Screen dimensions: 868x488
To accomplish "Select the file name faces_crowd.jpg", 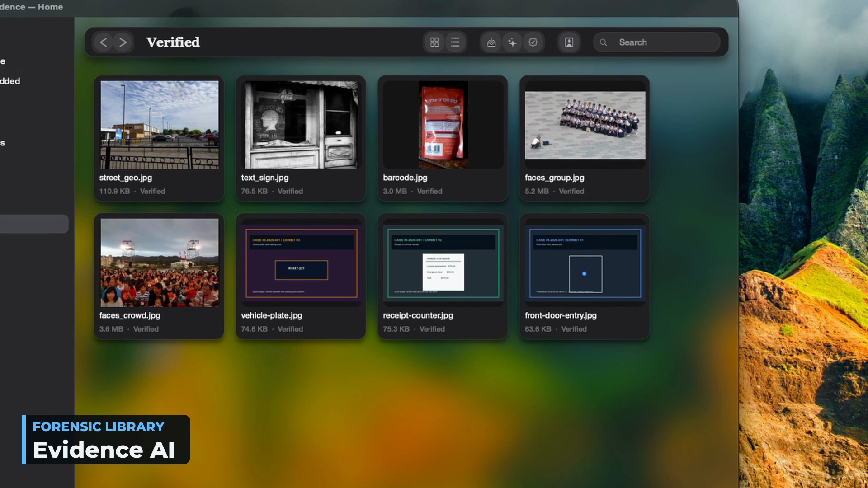I will (130, 316).
